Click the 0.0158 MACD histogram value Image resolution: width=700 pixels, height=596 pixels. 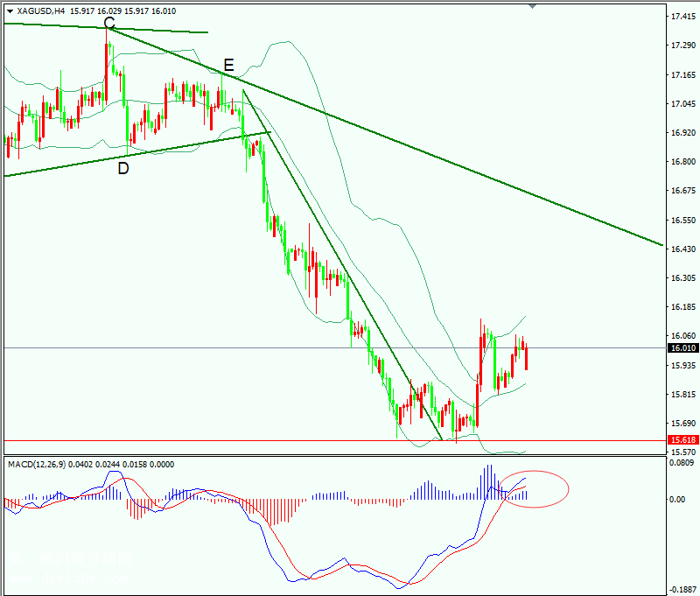click(135, 465)
